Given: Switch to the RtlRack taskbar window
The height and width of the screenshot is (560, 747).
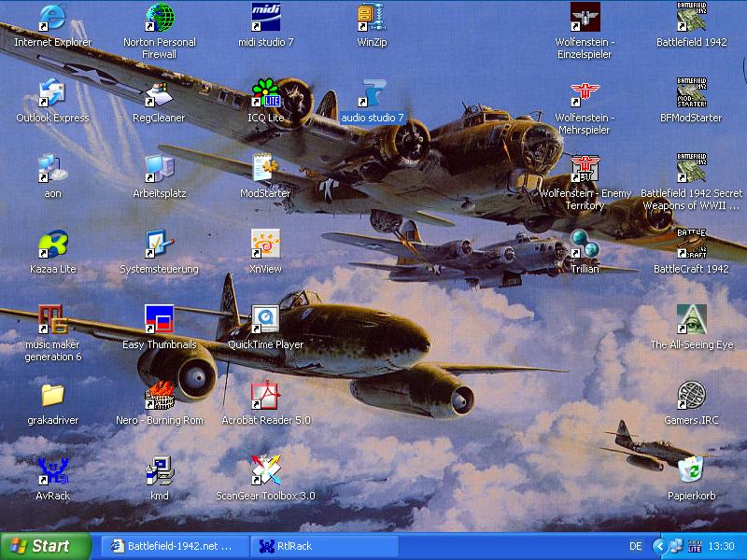Looking at the screenshot, I should pos(324,546).
